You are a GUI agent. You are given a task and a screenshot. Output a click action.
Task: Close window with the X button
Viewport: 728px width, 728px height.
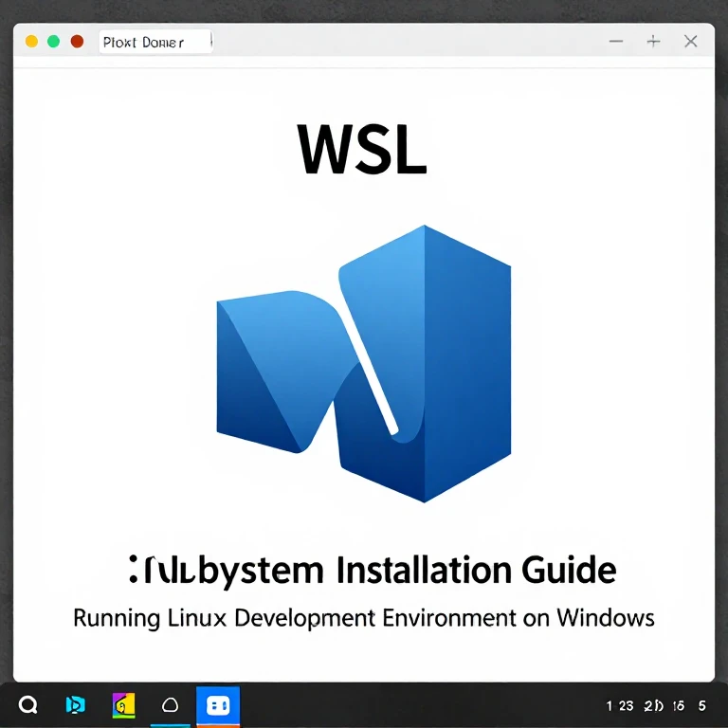(691, 42)
